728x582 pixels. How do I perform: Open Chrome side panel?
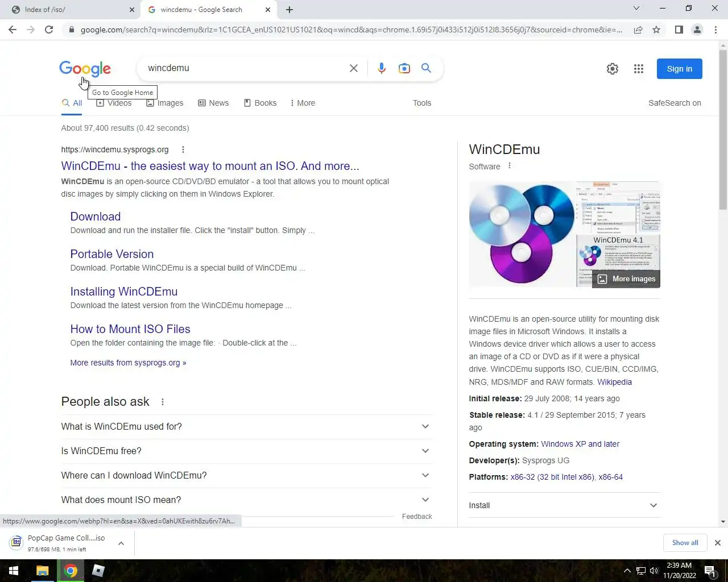point(679,30)
